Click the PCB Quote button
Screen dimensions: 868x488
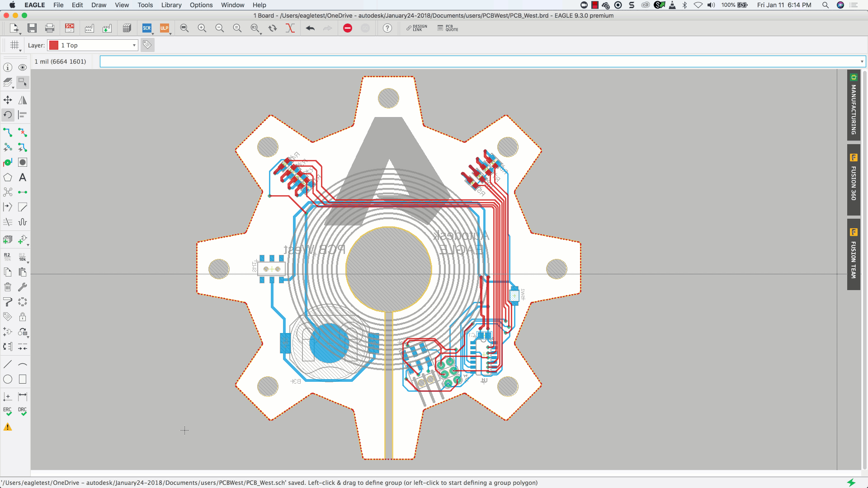(x=448, y=28)
